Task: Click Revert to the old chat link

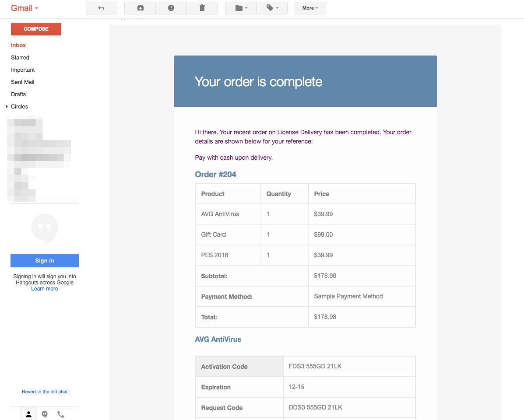Action: tap(45, 392)
